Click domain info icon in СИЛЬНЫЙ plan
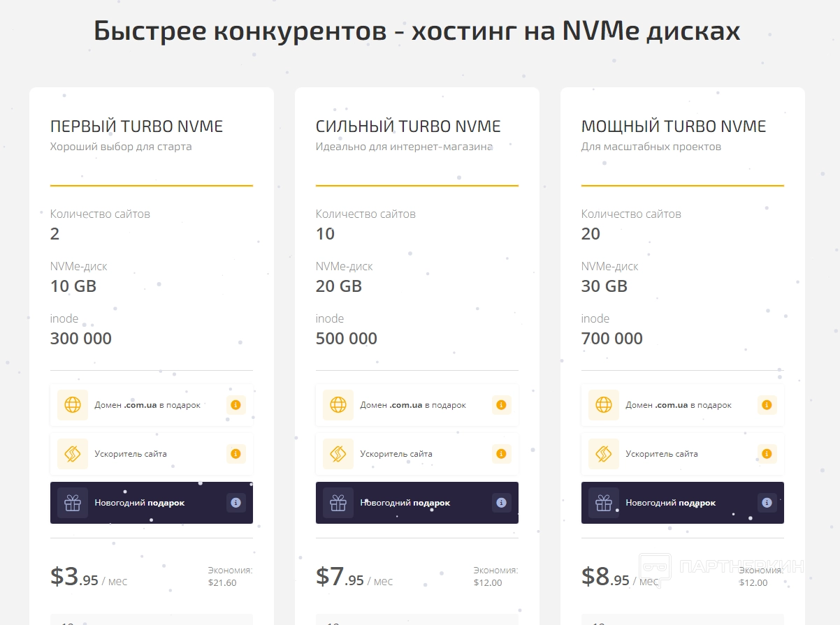Screen dimensions: 840x625 point(501,405)
